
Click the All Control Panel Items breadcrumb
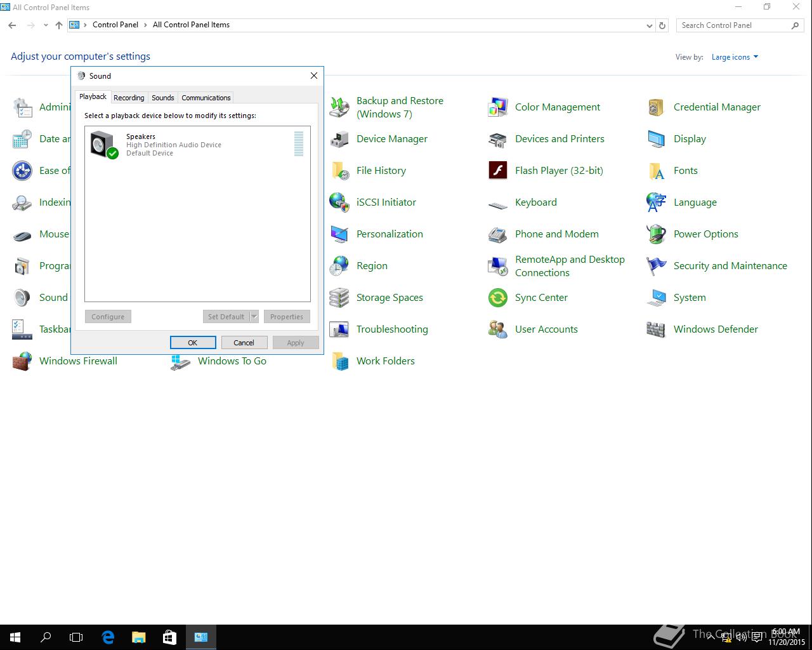191,25
